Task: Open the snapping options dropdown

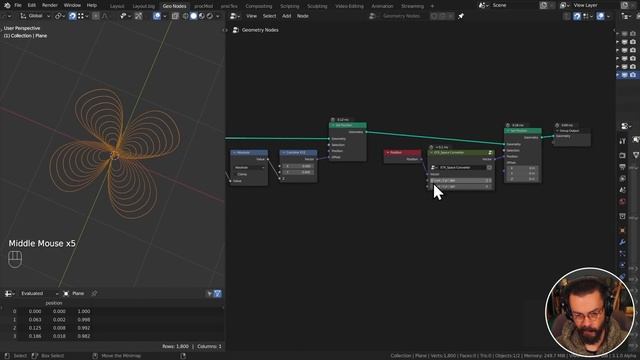Action: pyautogui.click(x=82, y=16)
